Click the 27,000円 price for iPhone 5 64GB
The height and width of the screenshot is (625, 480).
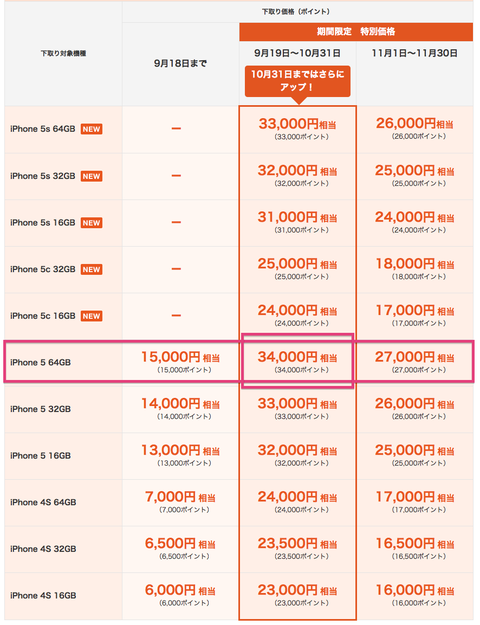[415, 362]
